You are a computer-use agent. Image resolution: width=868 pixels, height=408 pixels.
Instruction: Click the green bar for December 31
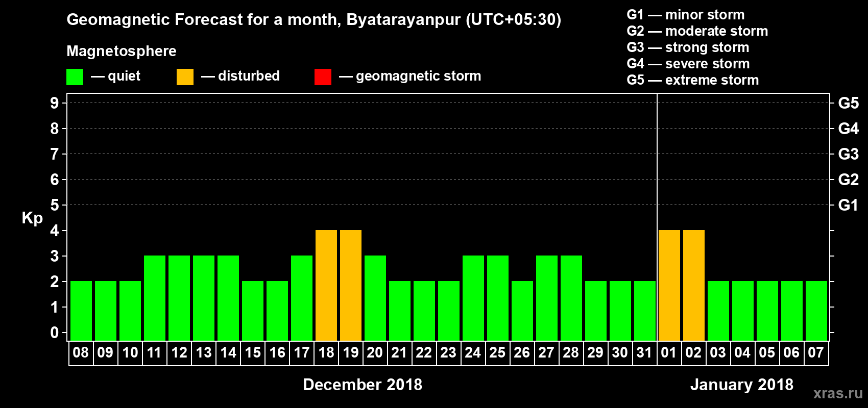point(645,311)
